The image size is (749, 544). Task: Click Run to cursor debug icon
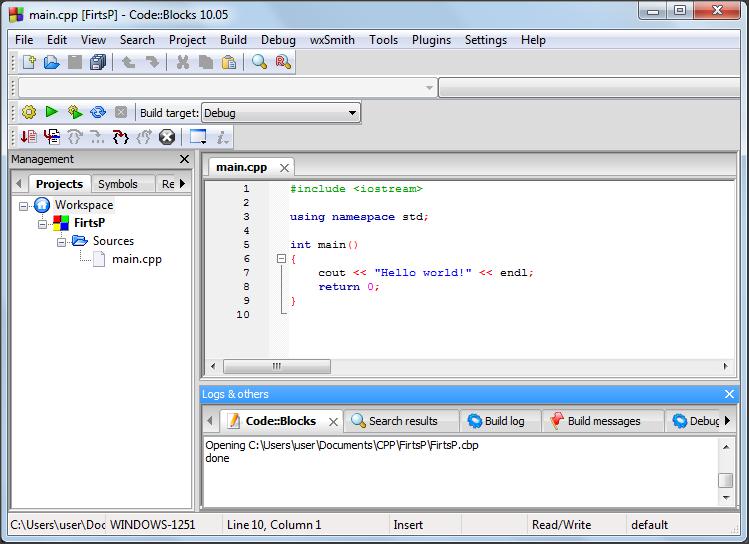click(x=52, y=137)
